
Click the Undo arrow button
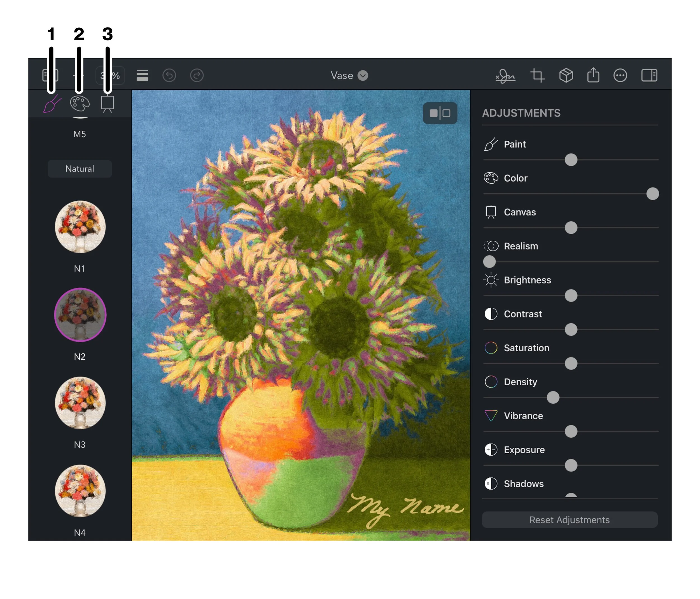tap(169, 75)
